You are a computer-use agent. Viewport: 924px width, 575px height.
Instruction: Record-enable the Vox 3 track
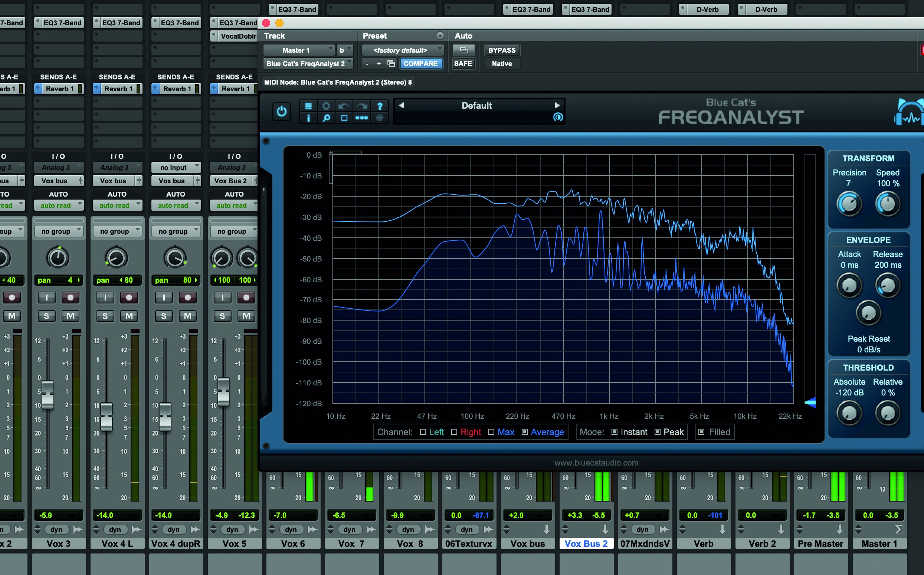coord(71,298)
